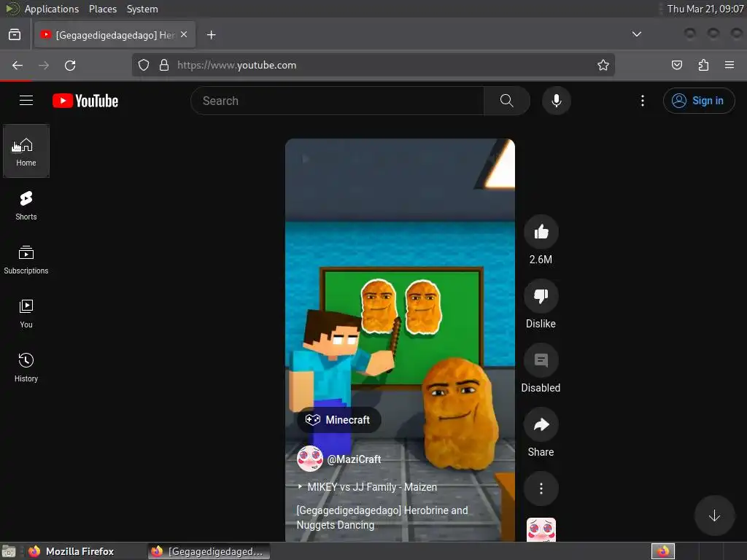This screenshot has height=560, width=747.
Task: Like this Short with thumbs up
Action: [541, 232]
